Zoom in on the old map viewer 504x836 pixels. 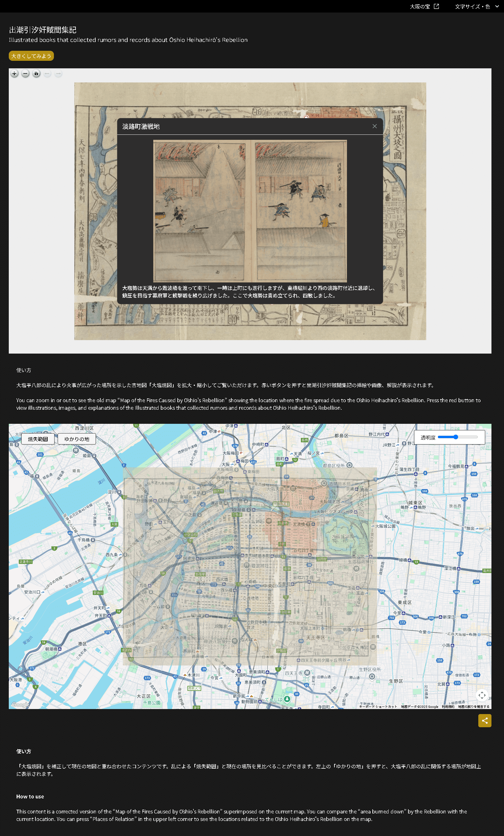14,74
